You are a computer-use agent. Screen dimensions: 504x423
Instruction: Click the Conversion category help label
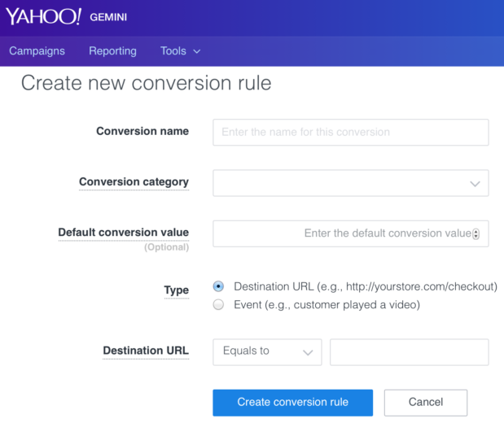pyautogui.click(x=134, y=181)
